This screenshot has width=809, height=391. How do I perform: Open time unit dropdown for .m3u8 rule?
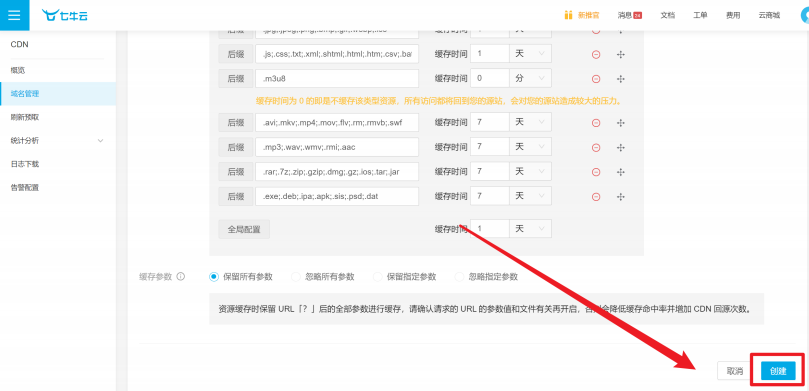(x=530, y=78)
